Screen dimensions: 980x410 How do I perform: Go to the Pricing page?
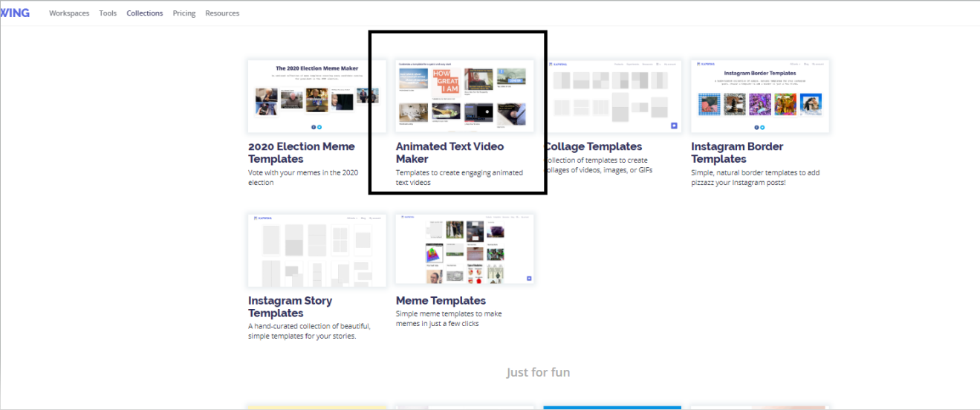(184, 13)
